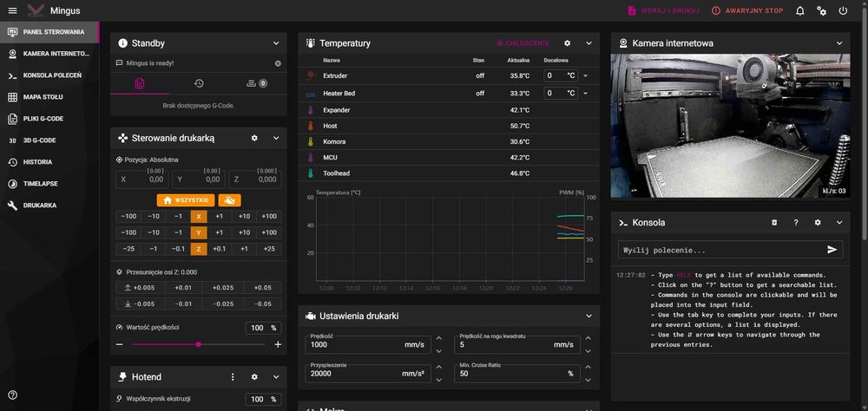Collapse the Ustawienia drukarki panel

pos(589,316)
